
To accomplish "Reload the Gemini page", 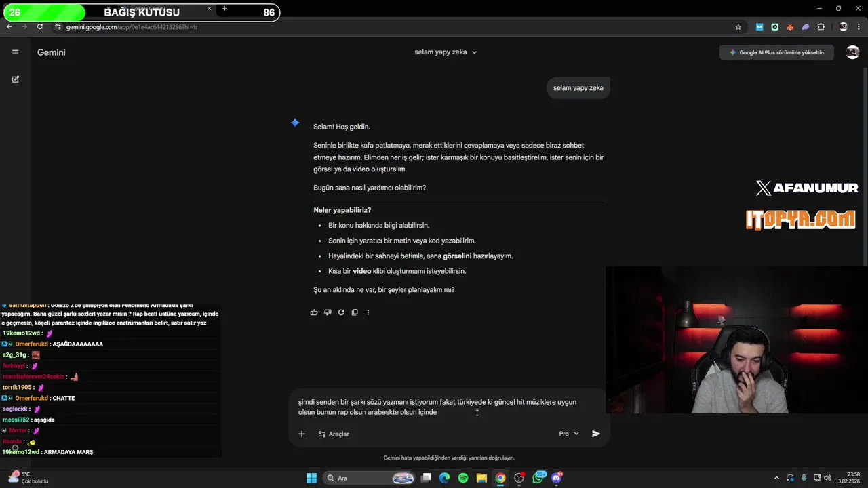I will (x=40, y=27).
